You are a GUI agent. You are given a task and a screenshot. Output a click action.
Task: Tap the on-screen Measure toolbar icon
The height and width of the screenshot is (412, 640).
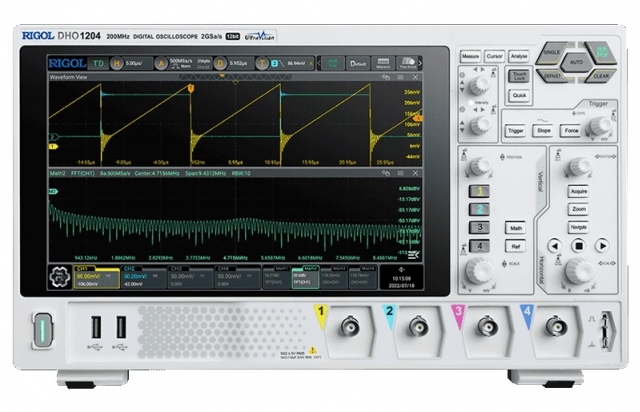(x=383, y=63)
